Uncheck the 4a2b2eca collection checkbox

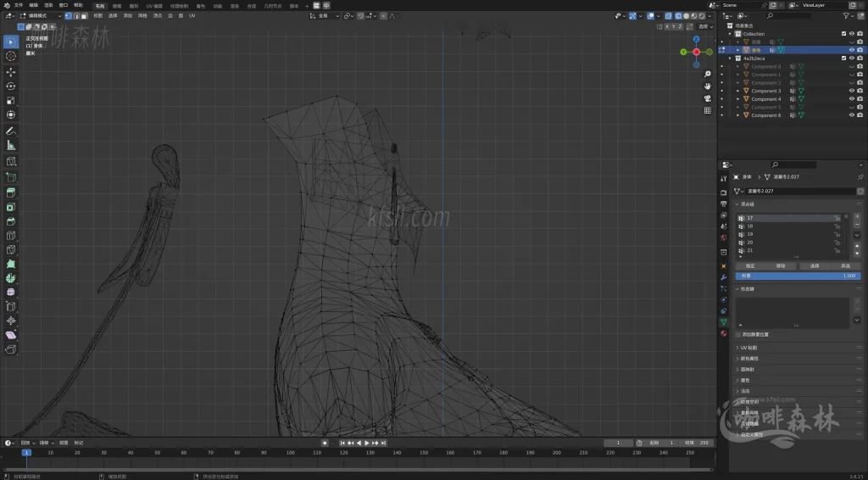pyautogui.click(x=843, y=59)
